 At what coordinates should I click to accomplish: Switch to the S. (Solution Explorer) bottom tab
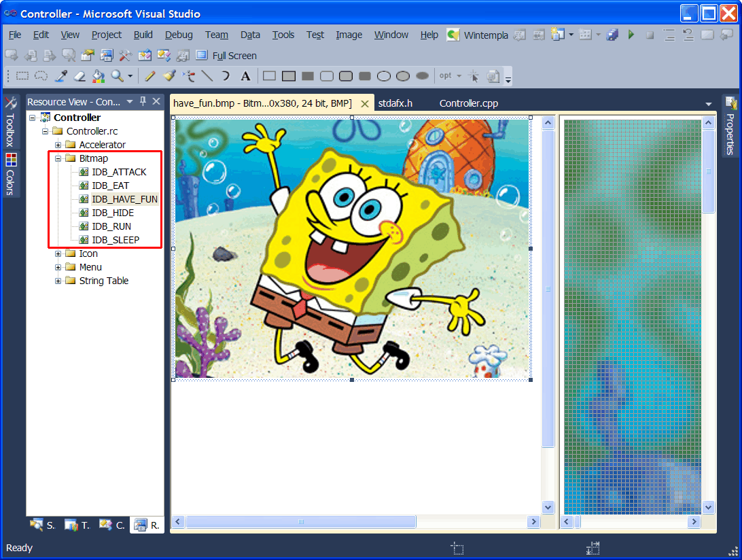click(43, 525)
